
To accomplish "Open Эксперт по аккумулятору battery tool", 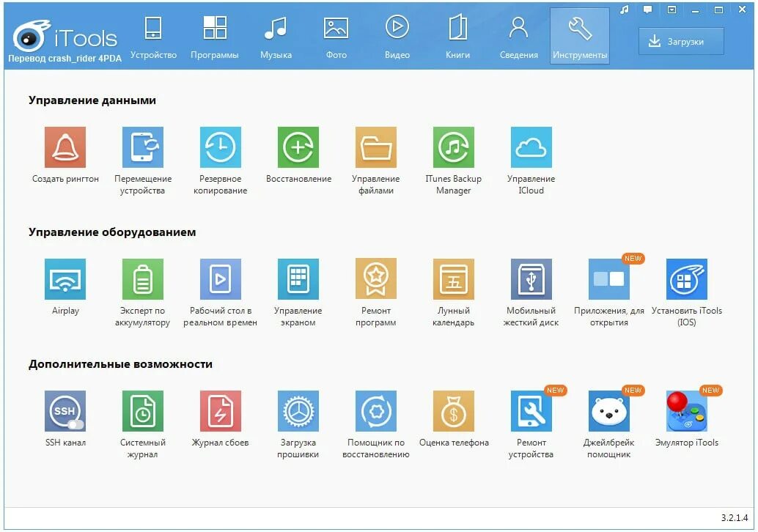I will 143,279.
